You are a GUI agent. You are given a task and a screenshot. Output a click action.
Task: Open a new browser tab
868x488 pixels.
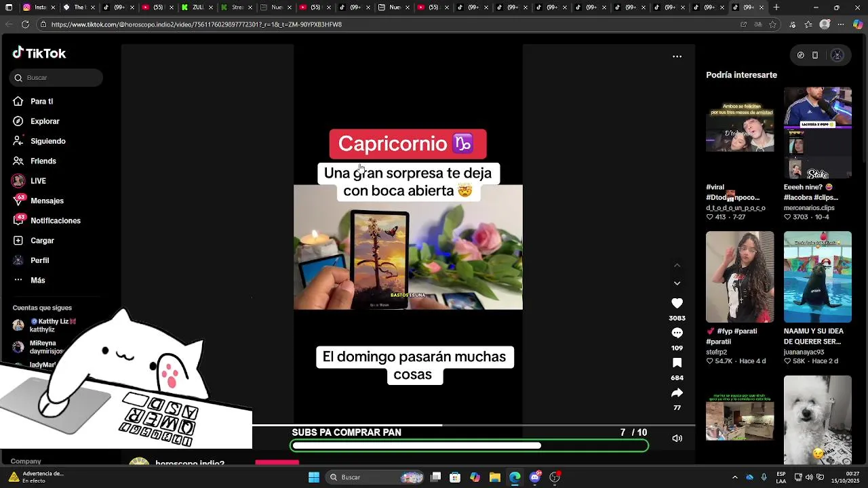tap(776, 7)
